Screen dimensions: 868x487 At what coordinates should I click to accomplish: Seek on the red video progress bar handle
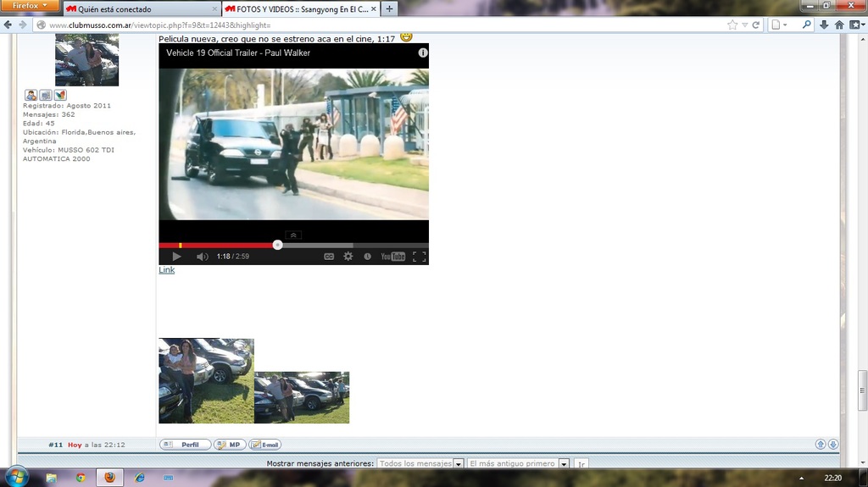pos(277,245)
